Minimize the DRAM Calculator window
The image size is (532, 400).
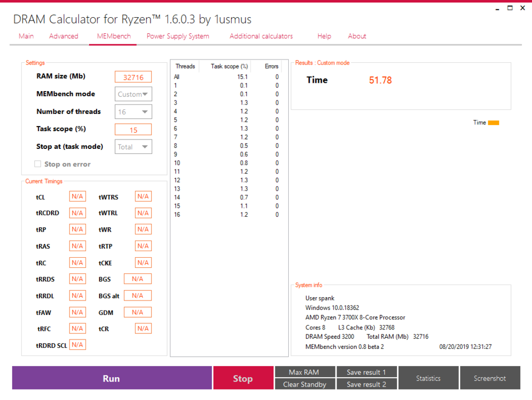[x=498, y=8]
